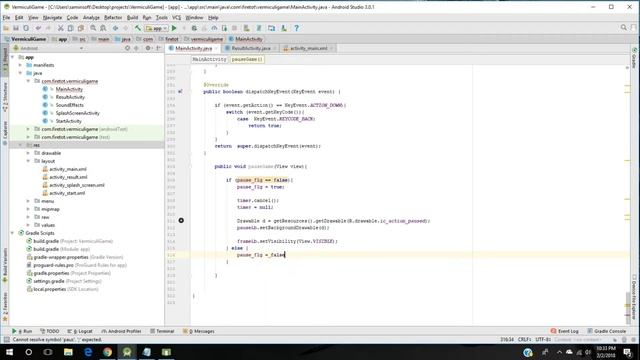Open the Android Profiler tool window

click(x=121, y=331)
